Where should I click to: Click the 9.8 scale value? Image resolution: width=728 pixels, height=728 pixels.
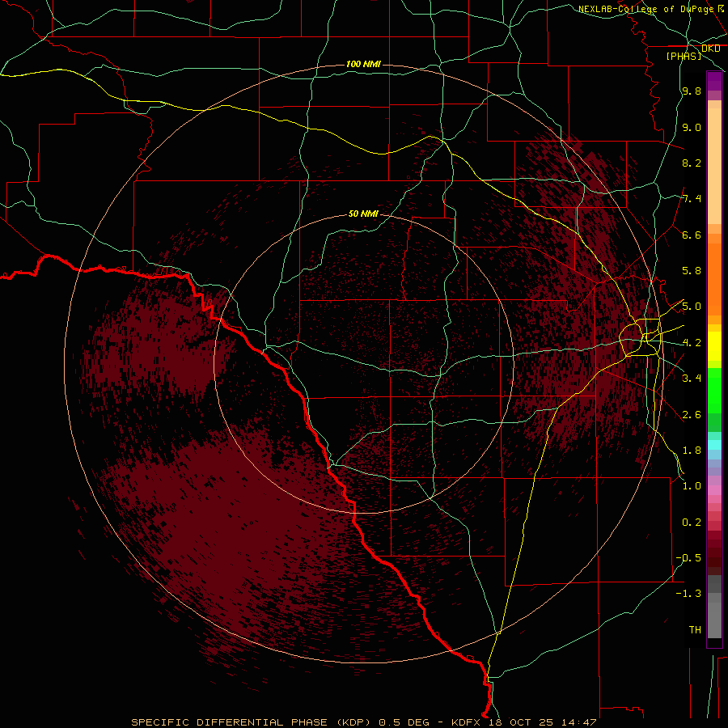(692, 91)
